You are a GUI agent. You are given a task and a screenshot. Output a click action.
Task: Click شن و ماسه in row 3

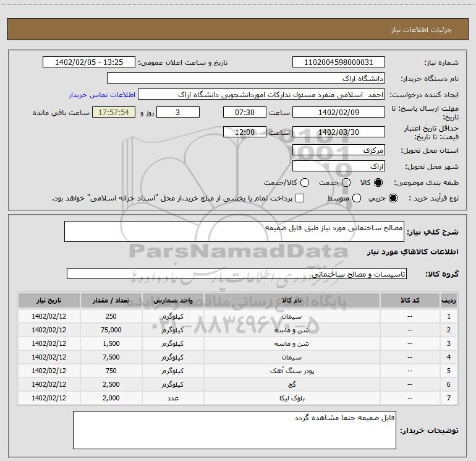pyautogui.click(x=292, y=343)
